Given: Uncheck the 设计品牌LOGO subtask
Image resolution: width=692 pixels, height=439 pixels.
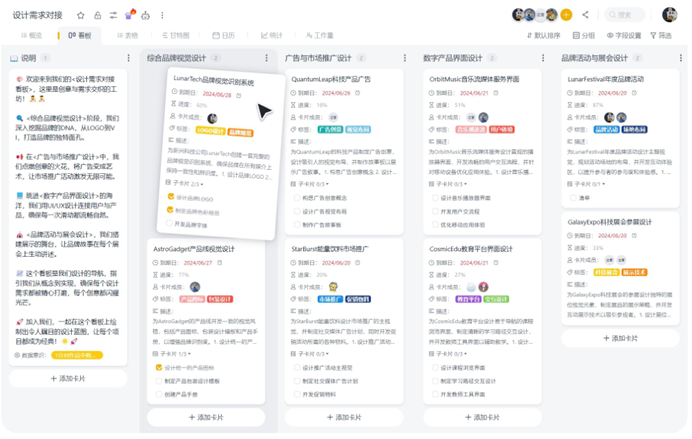Looking at the screenshot, I should pos(171,196).
